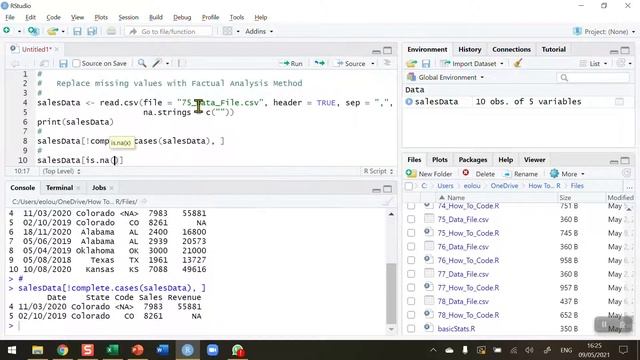Click the re-run previous code icon

pos(320,63)
